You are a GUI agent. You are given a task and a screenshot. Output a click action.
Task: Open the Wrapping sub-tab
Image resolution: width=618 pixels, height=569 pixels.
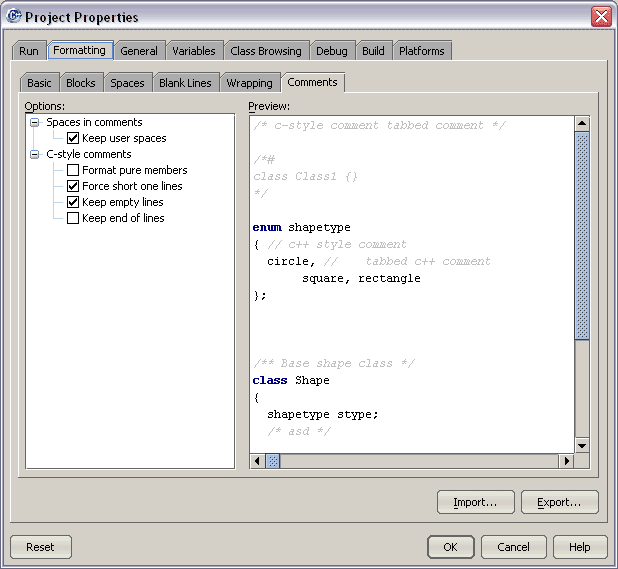[x=249, y=83]
